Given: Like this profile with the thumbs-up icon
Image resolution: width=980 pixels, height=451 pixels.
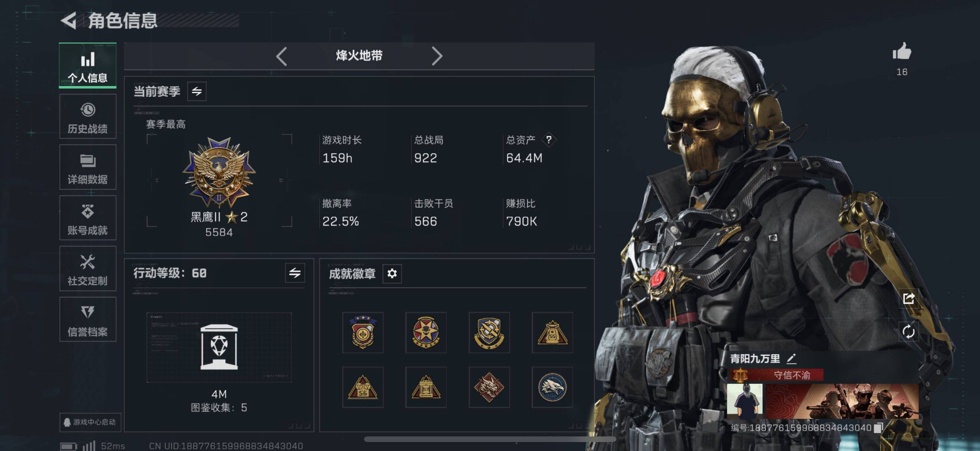Looking at the screenshot, I should coord(902,51).
